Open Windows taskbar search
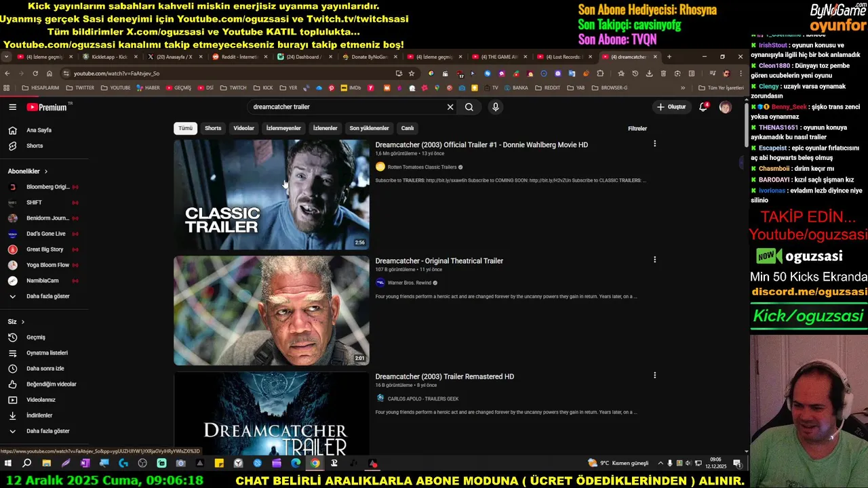The height and width of the screenshot is (488, 868). pyautogui.click(x=26, y=464)
